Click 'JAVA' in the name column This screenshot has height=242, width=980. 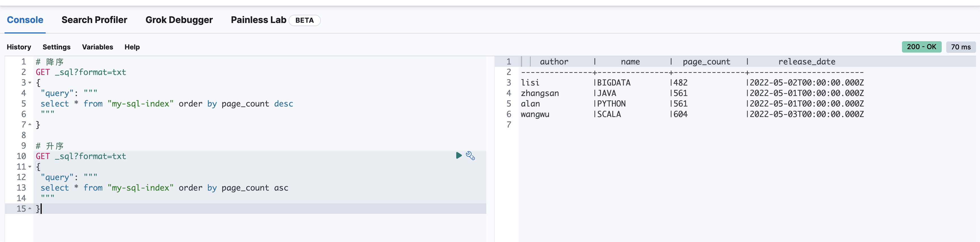pos(607,93)
